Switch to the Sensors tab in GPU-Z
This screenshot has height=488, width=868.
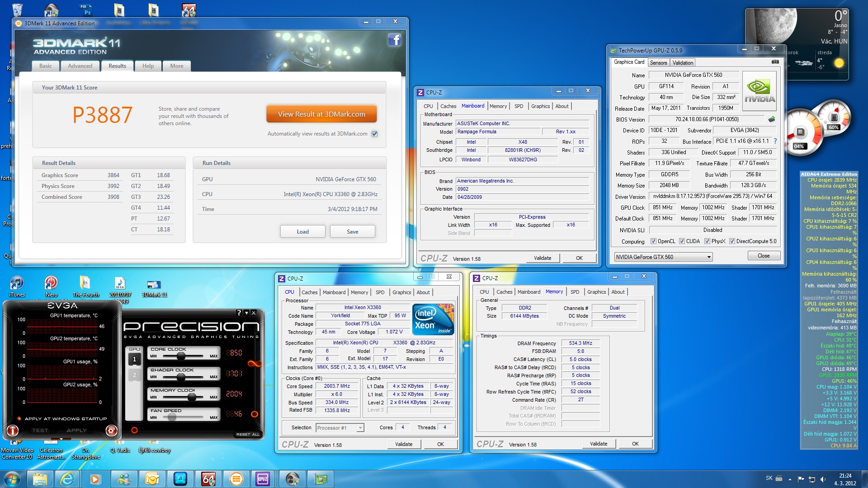click(x=658, y=63)
